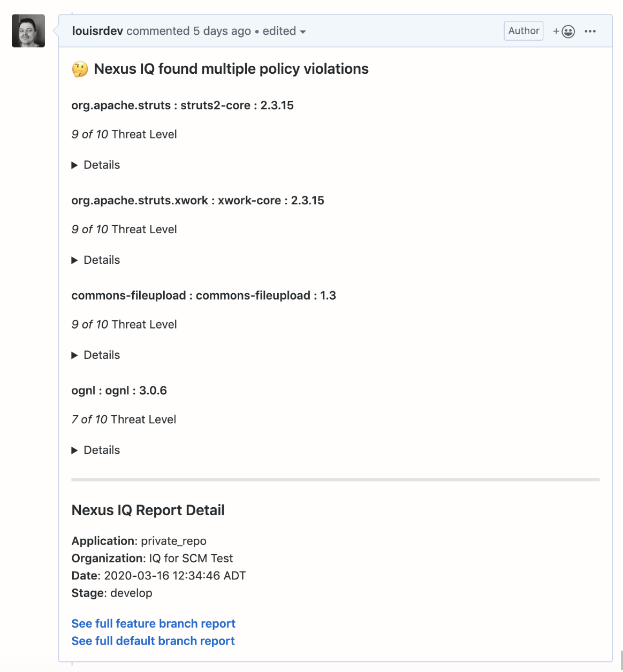Image resolution: width=623 pixels, height=672 pixels.
Task: Expand Details for ognl 3.0.6
Action: tap(96, 450)
